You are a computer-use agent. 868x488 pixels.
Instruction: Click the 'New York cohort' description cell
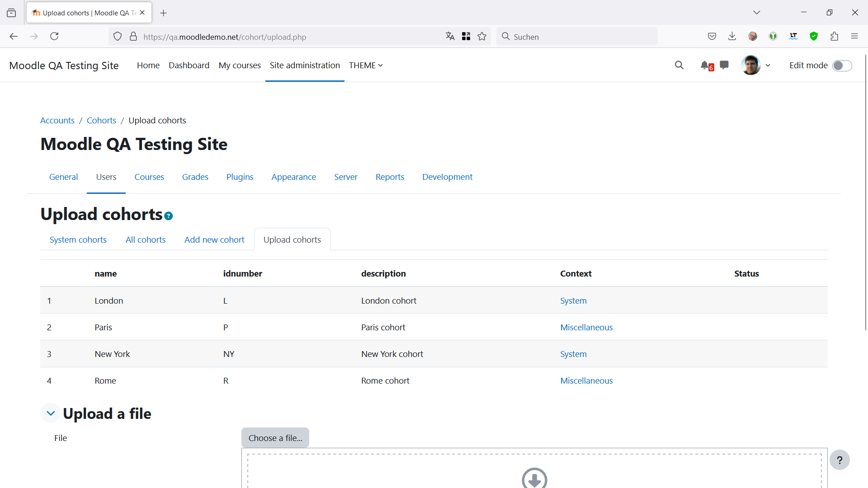pos(392,354)
